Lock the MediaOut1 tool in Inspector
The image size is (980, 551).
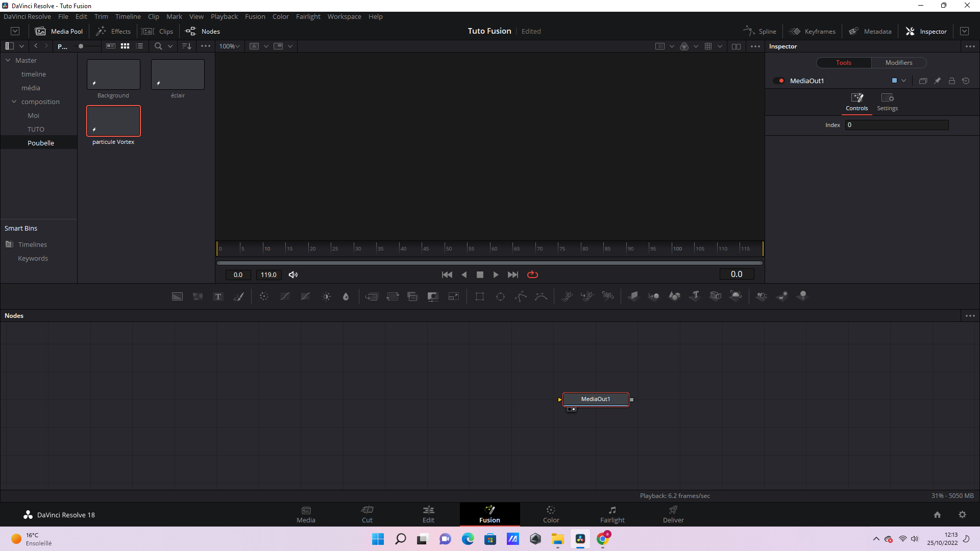pyautogui.click(x=951, y=81)
